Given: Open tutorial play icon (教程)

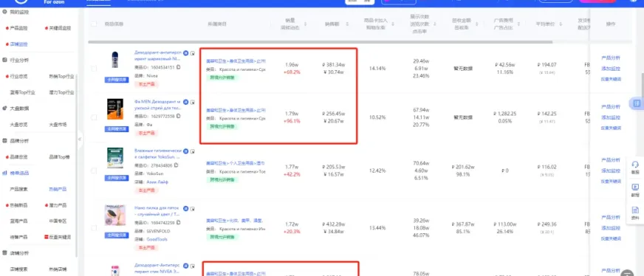Looking at the screenshot, I should pos(635,187).
